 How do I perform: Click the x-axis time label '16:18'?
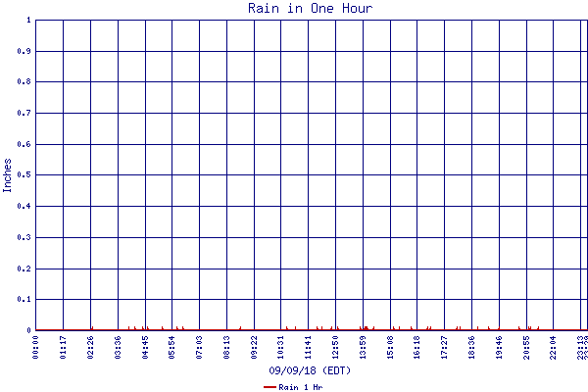tap(416, 347)
